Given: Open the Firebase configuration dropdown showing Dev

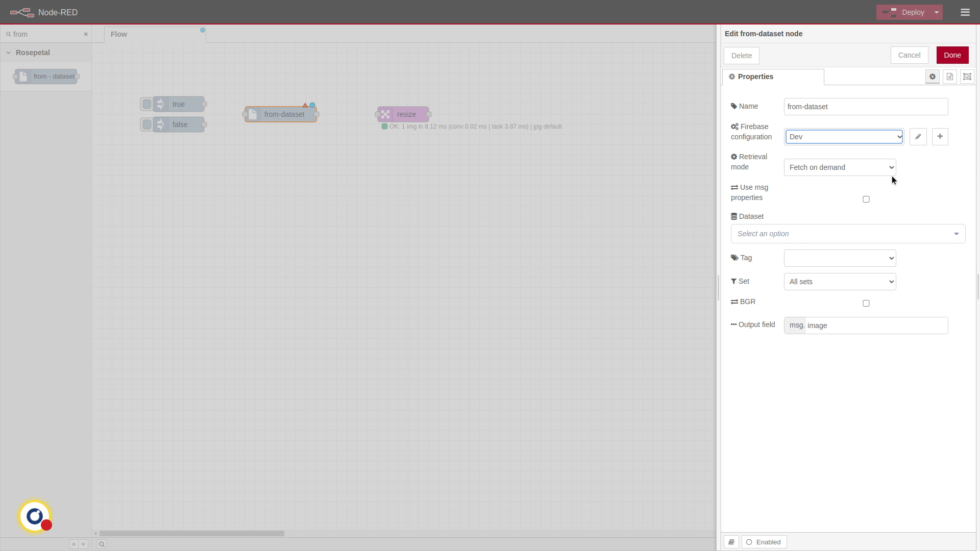Looking at the screenshot, I should coord(844,136).
